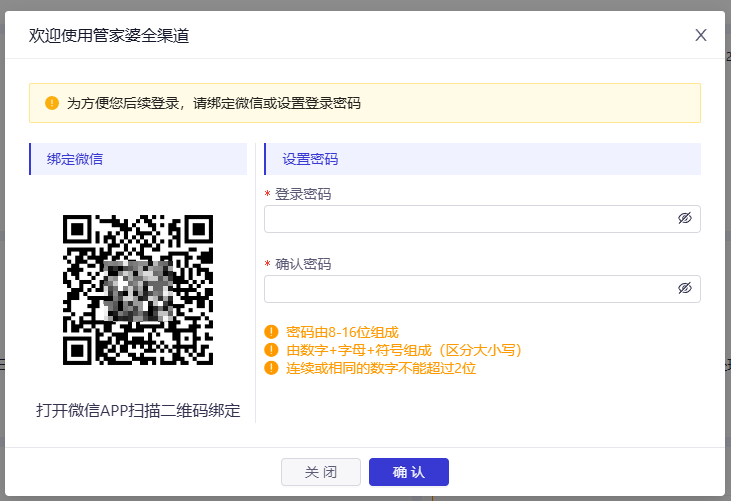
Task: Click the warning icon in the yellow notice
Action: [52, 103]
